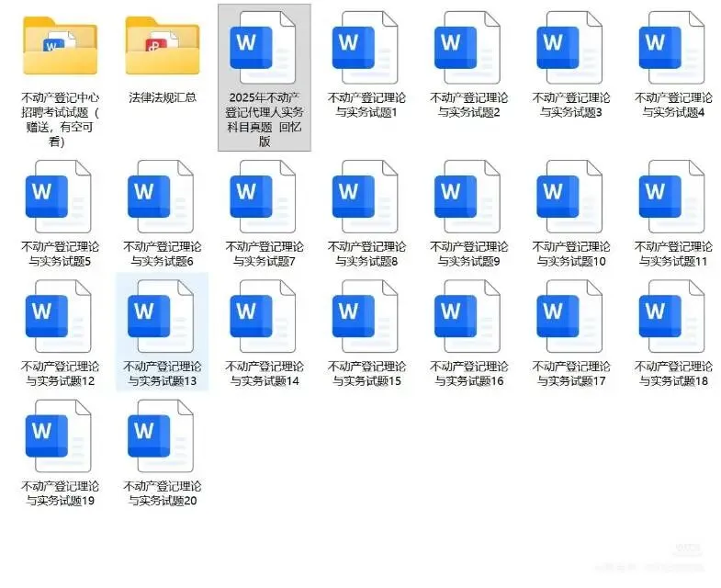Click the label 不动产登记理论与实务试题14

(265, 373)
